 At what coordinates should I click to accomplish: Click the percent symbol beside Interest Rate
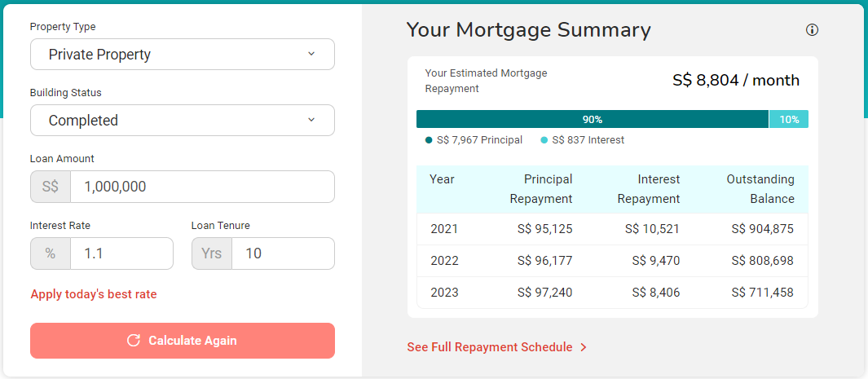point(51,253)
